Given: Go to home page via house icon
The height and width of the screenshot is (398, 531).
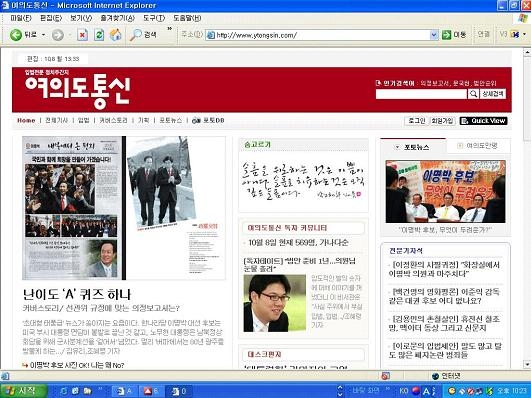Looking at the screenshot, I should [115, 35].
